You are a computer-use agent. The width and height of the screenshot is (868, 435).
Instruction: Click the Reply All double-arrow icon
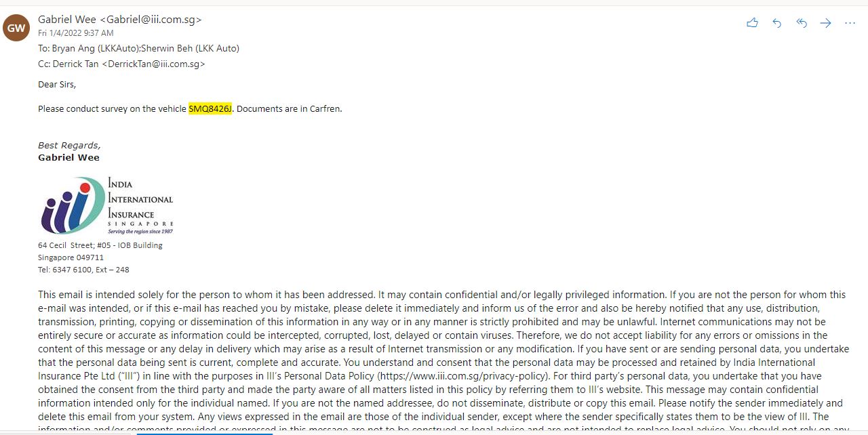click(x=802, y=23)
